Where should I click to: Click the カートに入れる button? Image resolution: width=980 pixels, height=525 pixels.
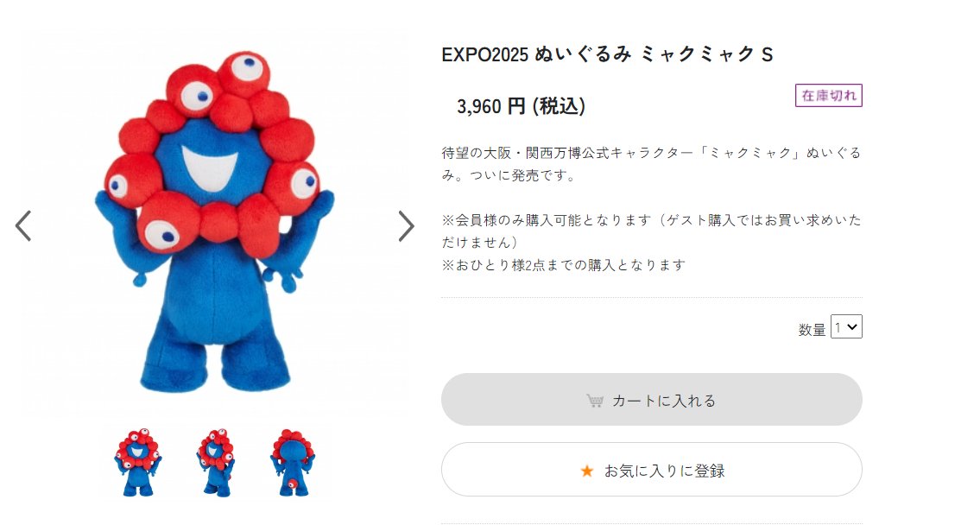click(651, 400)
